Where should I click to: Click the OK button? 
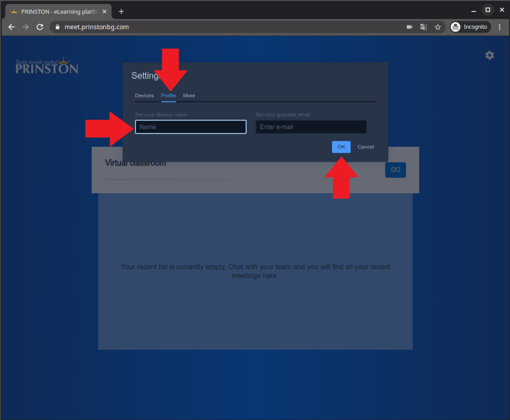[x=341, y=147]
